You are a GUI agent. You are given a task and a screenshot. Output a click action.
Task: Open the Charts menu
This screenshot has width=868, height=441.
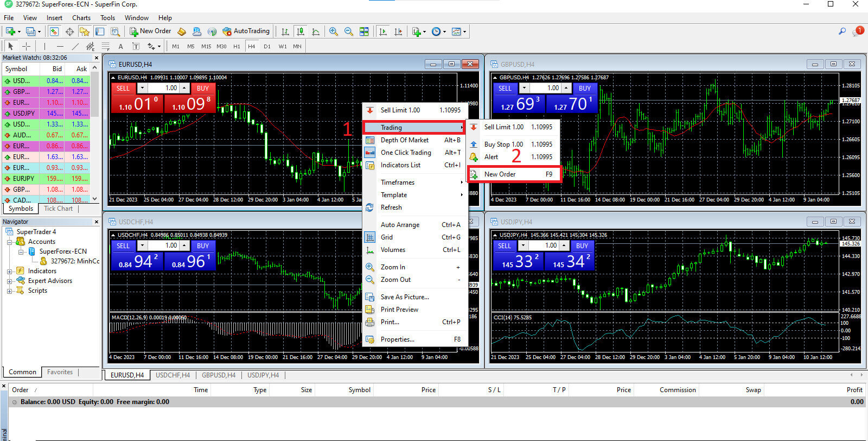point(81,18)
